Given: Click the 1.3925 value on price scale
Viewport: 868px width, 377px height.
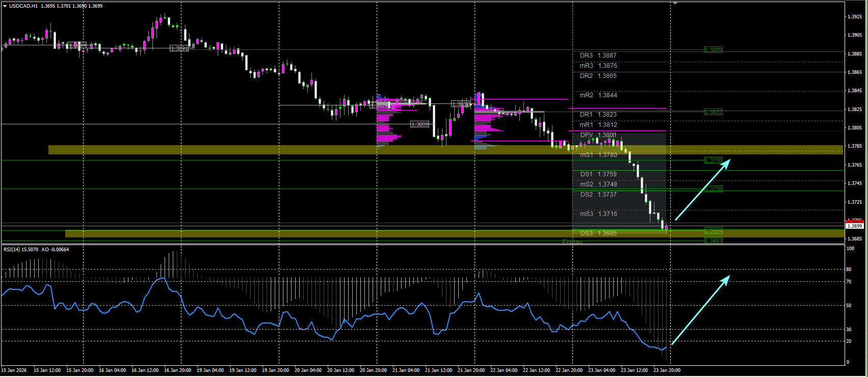Looking at the screenshot, I should pyautogui.click(x=855, y=17).
